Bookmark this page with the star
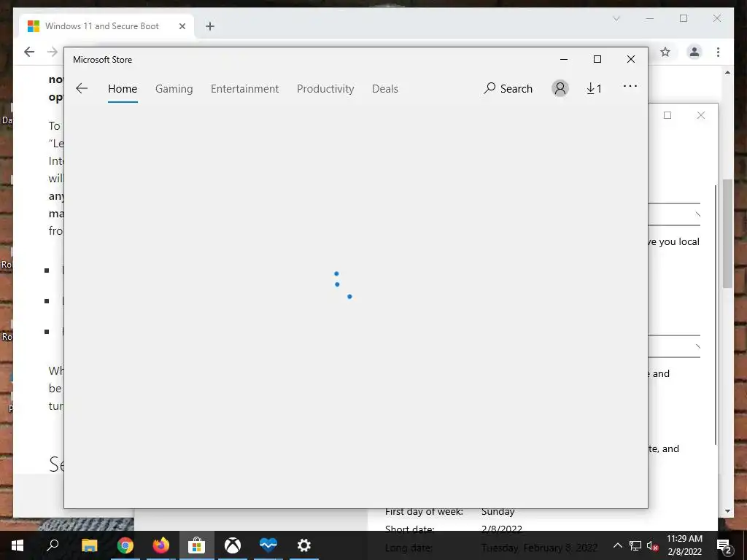This screenshot has height=560, width=747. (665, 52)
